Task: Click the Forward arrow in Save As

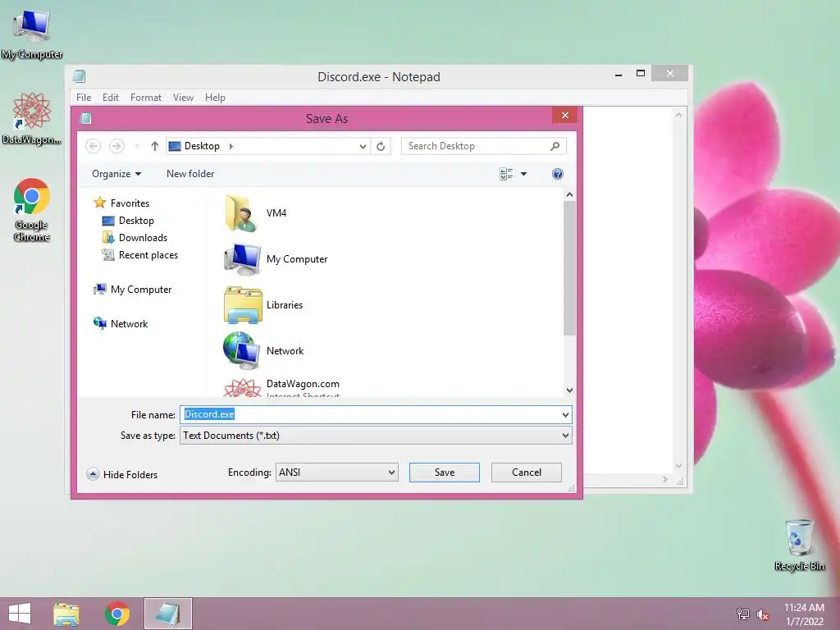Action: coord(116,146)
